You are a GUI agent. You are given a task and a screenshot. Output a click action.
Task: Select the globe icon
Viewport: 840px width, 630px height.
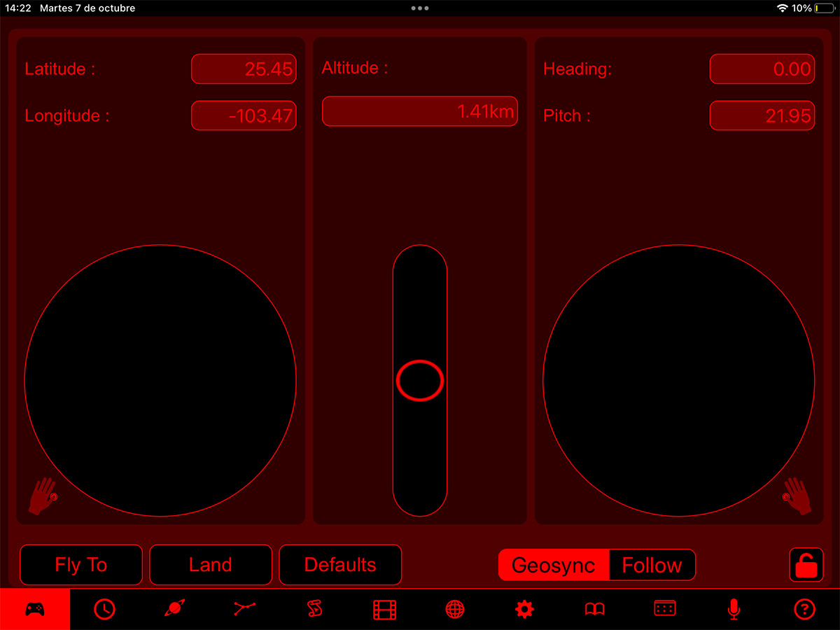click(454, 608)
